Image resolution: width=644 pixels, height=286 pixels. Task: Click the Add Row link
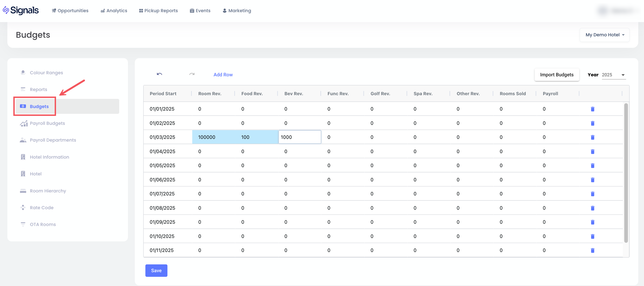click(x=223, y=74)
